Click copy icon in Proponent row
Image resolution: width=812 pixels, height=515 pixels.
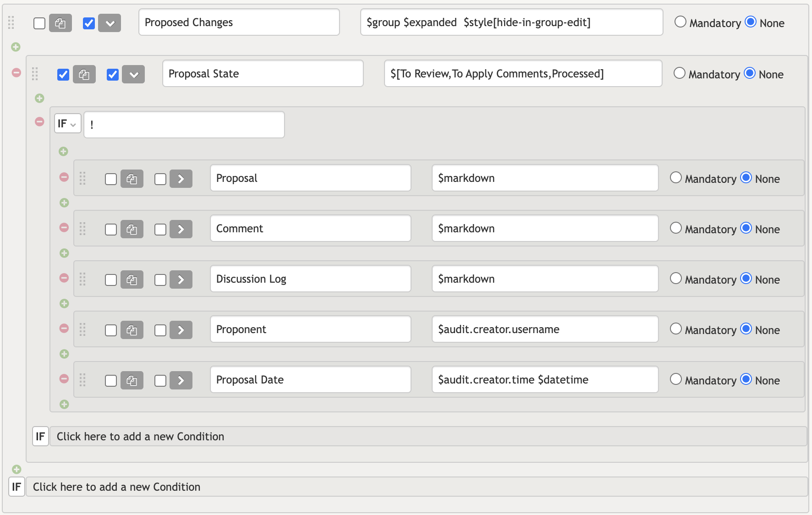[x=132, y=330]
